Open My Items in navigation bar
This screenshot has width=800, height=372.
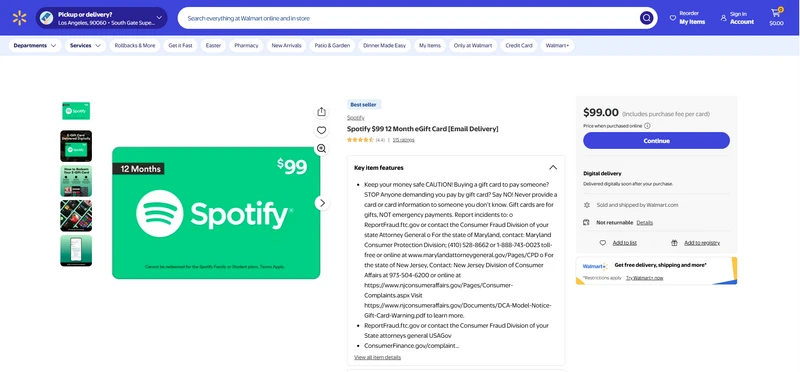coord(430,45)
